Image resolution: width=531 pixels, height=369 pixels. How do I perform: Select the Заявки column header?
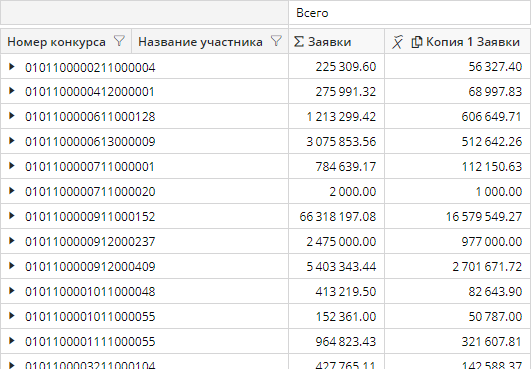pos(337,41)
